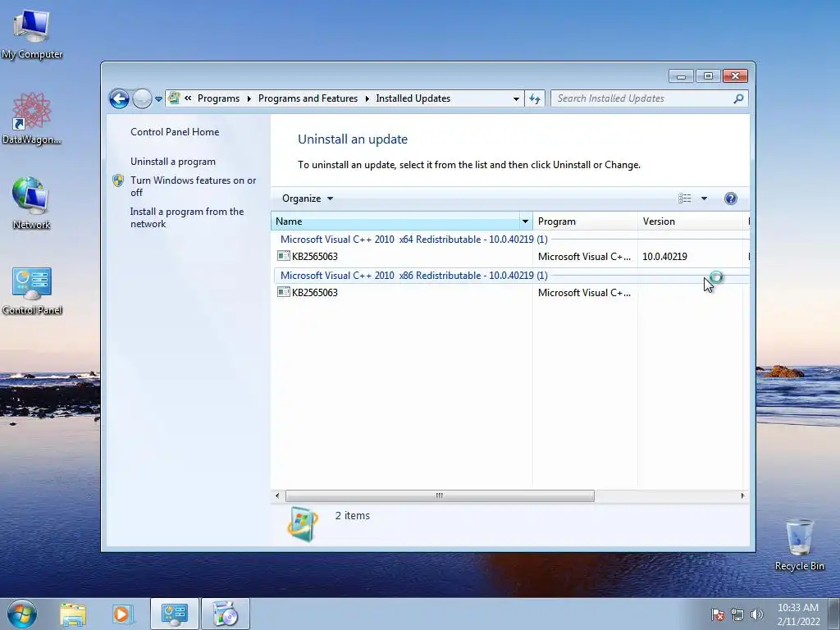Viewport: 840px width, 630px height.
Task: Click the horizontal scrollbar left arrow
Action: pos(277,496)
